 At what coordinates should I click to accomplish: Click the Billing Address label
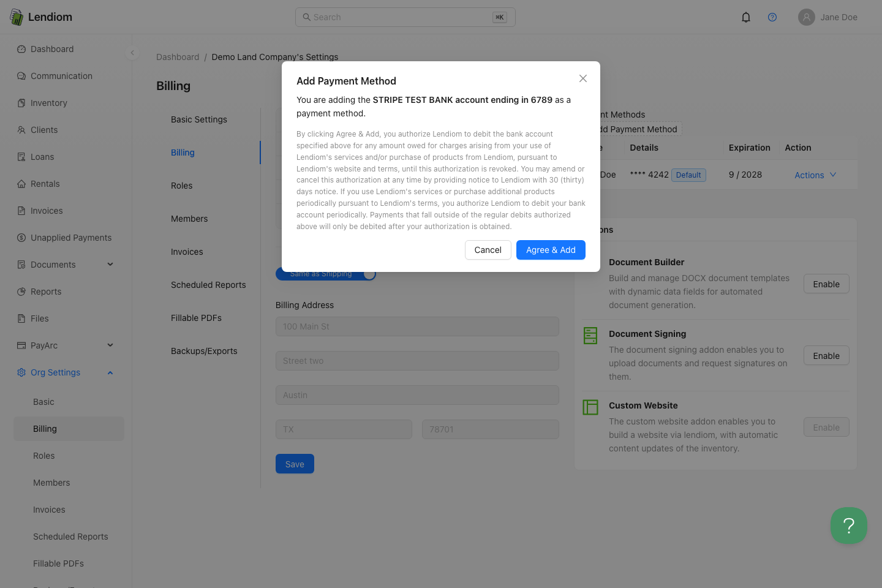[304, 305]
